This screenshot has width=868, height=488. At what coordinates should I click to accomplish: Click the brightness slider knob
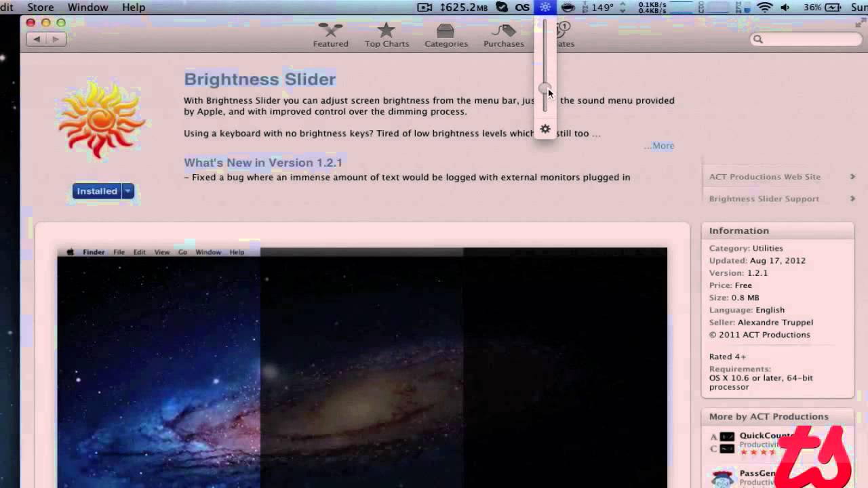(x=545, y=89)
